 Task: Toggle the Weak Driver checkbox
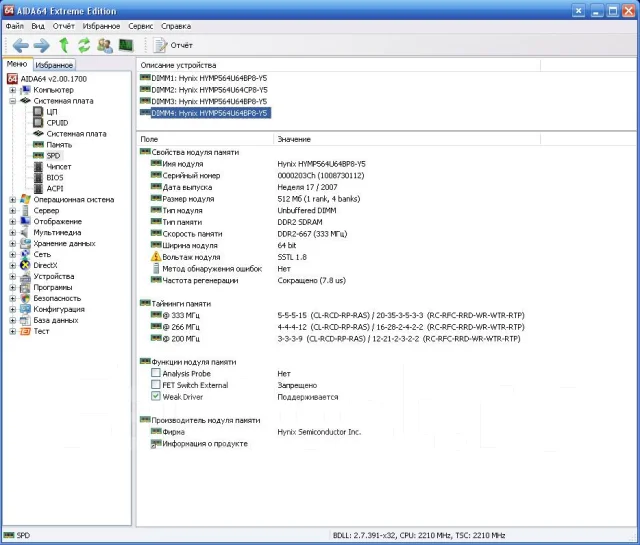(x=156, y=396)
